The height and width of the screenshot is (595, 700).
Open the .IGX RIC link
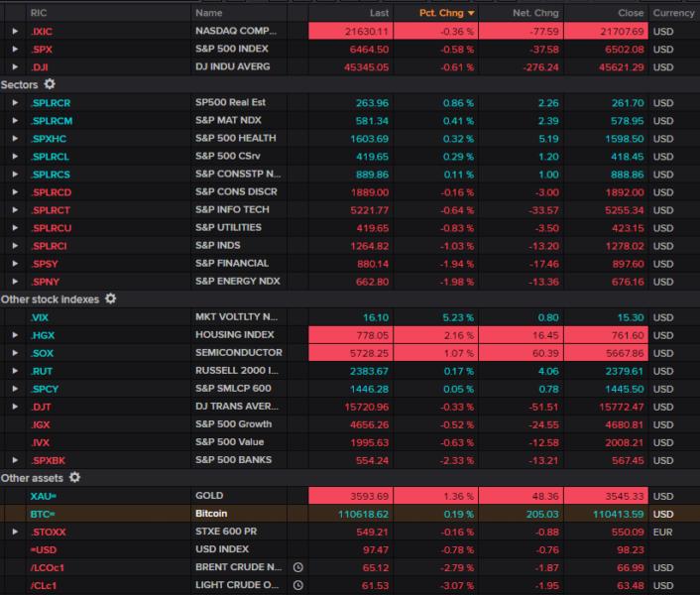[41, 424]
